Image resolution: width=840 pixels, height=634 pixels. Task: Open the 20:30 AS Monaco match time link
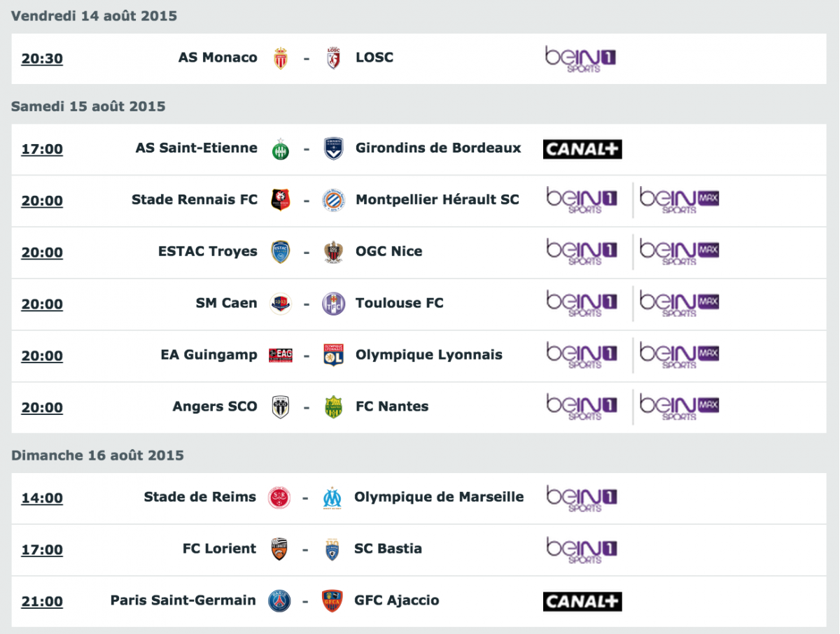tap(42, 59)
